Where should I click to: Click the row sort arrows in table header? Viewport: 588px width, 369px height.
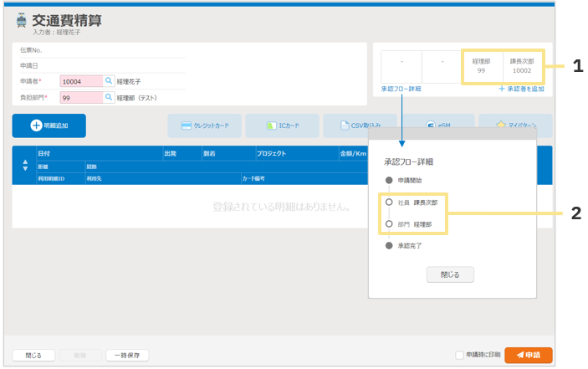click(24, 166)
